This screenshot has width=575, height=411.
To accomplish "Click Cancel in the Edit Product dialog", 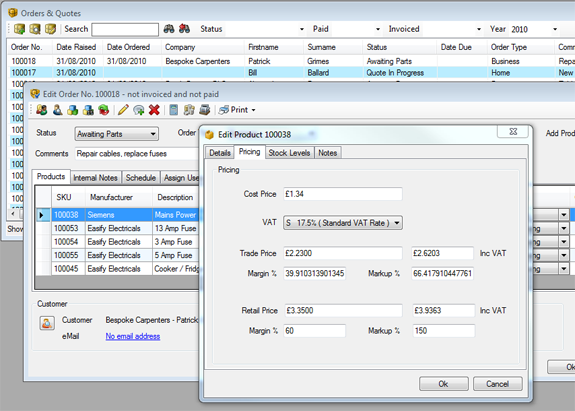I will pos(497,384).
